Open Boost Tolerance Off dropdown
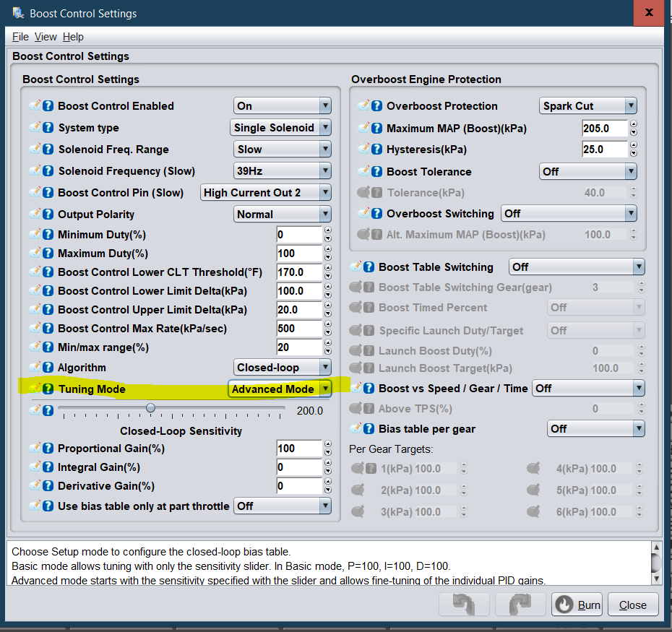The width and height of the screenshot is (672, 632). coord(587,171)
